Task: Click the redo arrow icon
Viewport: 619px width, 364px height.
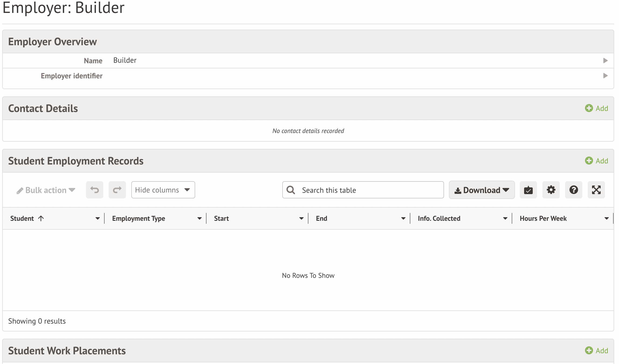Action: click(117, 190)
